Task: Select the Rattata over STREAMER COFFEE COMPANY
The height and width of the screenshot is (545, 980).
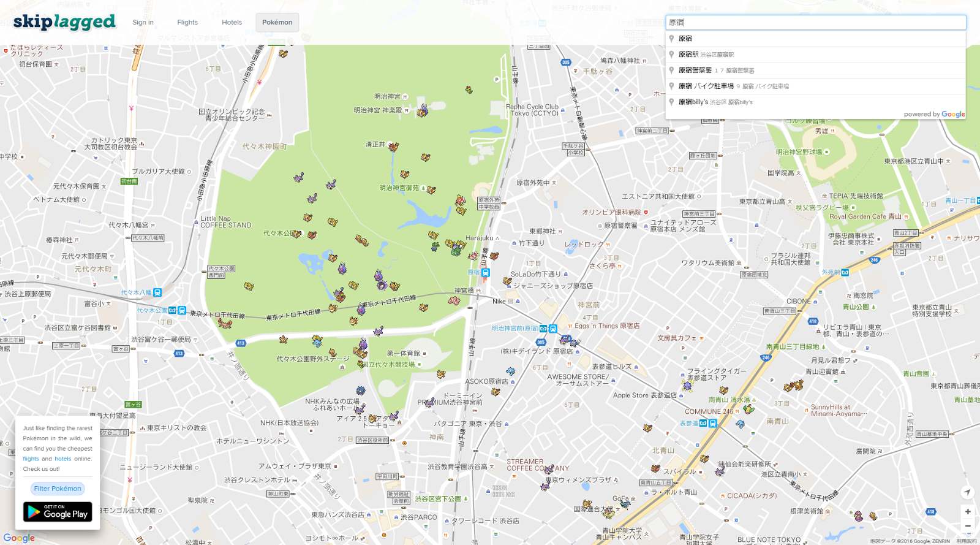Action: [549, 470]
